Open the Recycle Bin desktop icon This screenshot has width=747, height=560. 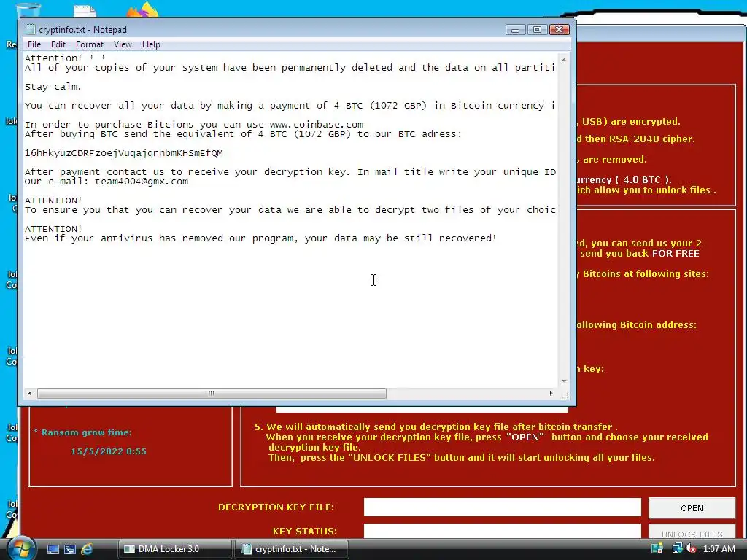coord(28,9)
